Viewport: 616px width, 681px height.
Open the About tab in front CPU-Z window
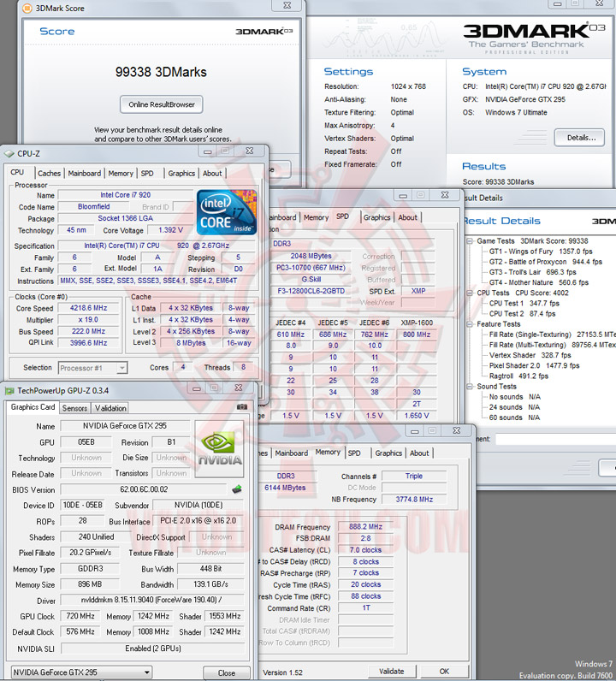click(212, 174)
